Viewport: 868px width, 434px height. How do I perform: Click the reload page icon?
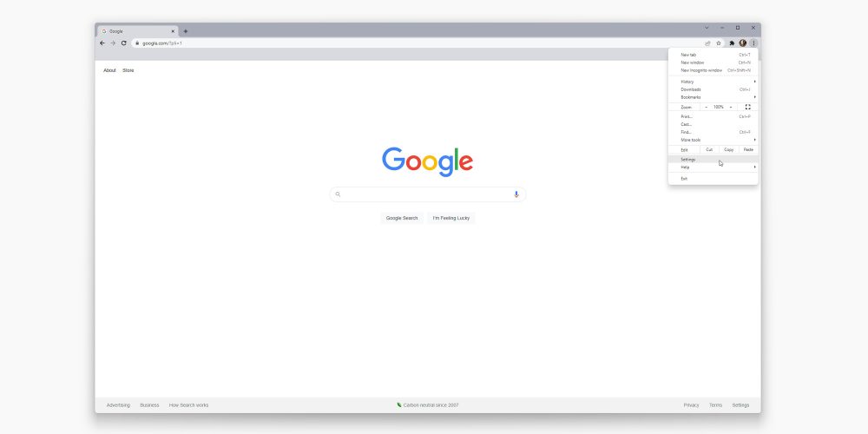pyautogui.click(x=123, y=43)
